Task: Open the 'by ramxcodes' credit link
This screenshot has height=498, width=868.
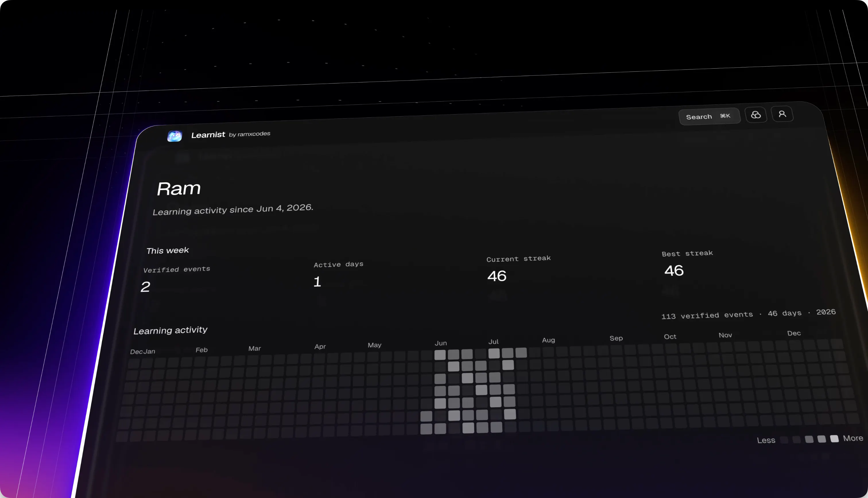Action: click(x=249, y=134)
